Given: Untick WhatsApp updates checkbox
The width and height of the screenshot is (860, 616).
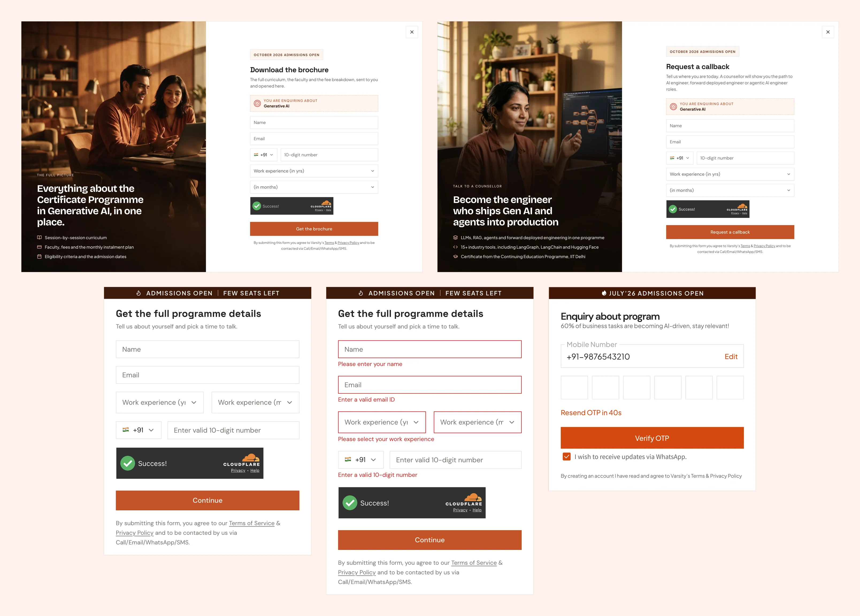Looking at the screenshot, I should click(566, 457).
